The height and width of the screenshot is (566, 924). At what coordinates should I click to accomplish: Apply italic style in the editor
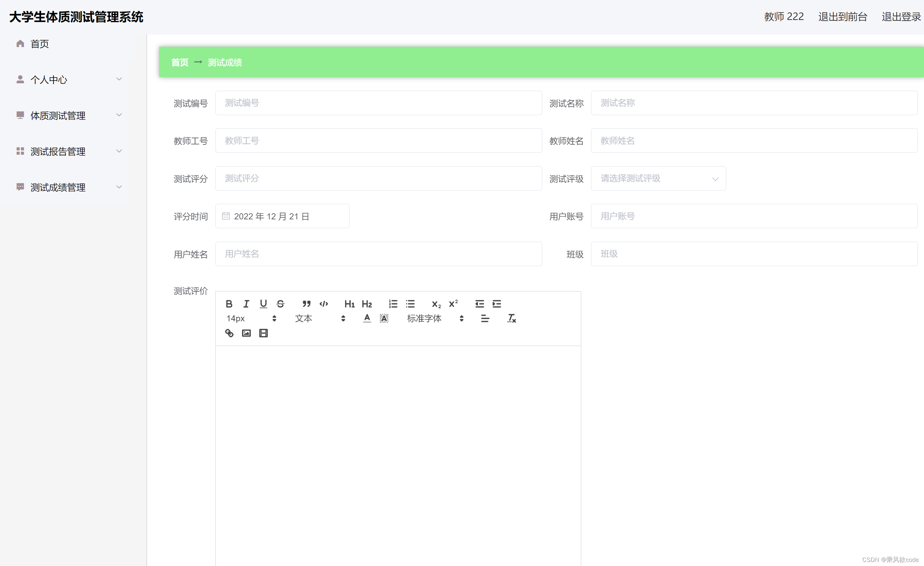coord(246,304)
